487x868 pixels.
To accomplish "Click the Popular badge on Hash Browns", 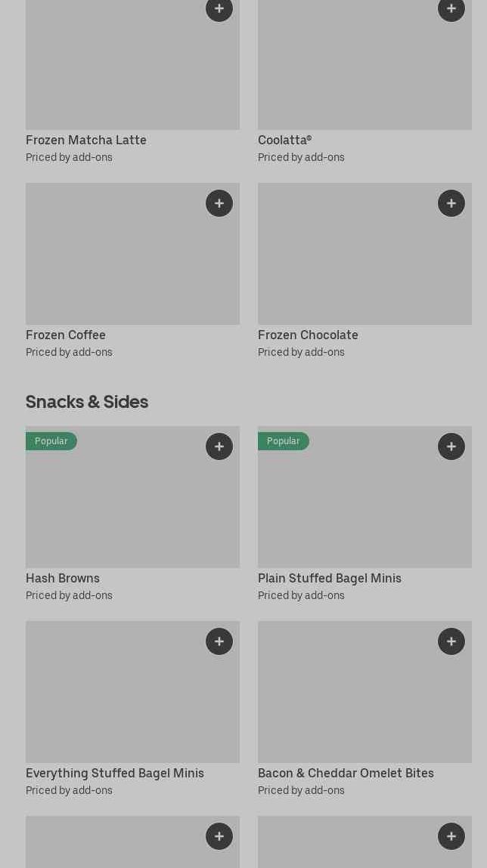I will click(x=51, y=441).
